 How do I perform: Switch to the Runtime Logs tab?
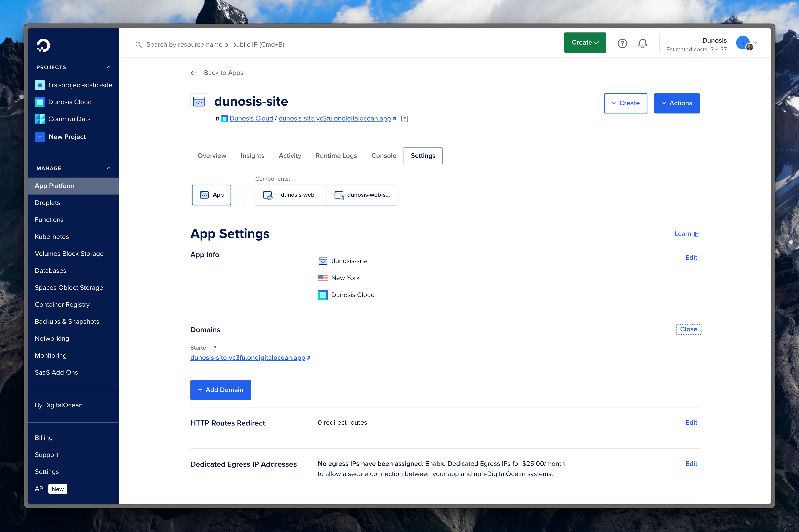click(336, 156)
